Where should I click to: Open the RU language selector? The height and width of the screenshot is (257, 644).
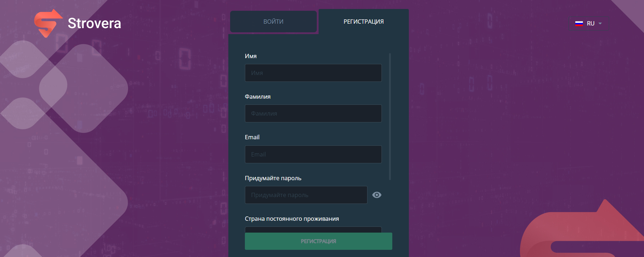pos(590,24)
